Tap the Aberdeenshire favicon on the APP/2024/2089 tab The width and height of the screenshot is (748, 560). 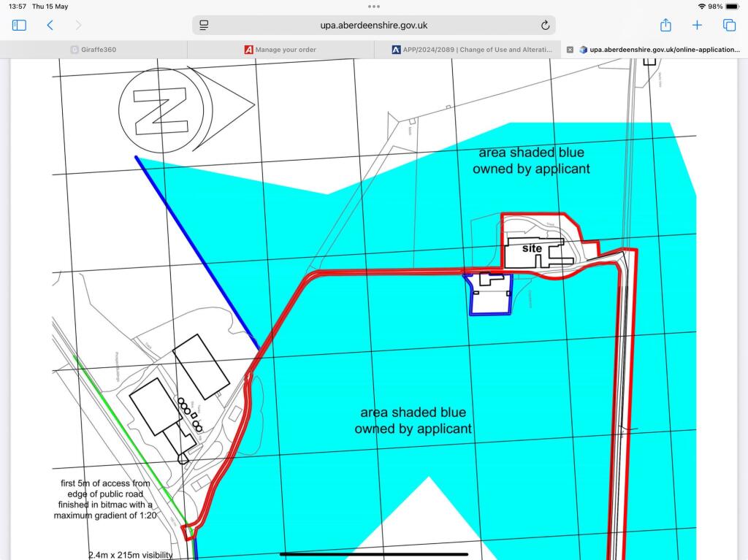[x=397, y=49]
